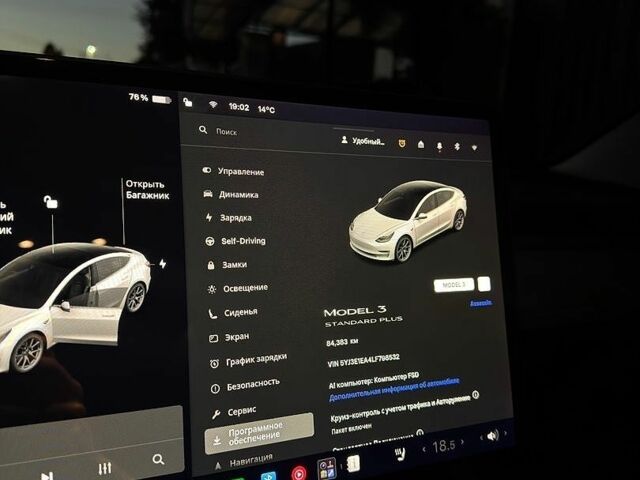This screenshot has height=480, width=640.
Task: Select the Программное обеспечение menu item
Action: point(259,434)
